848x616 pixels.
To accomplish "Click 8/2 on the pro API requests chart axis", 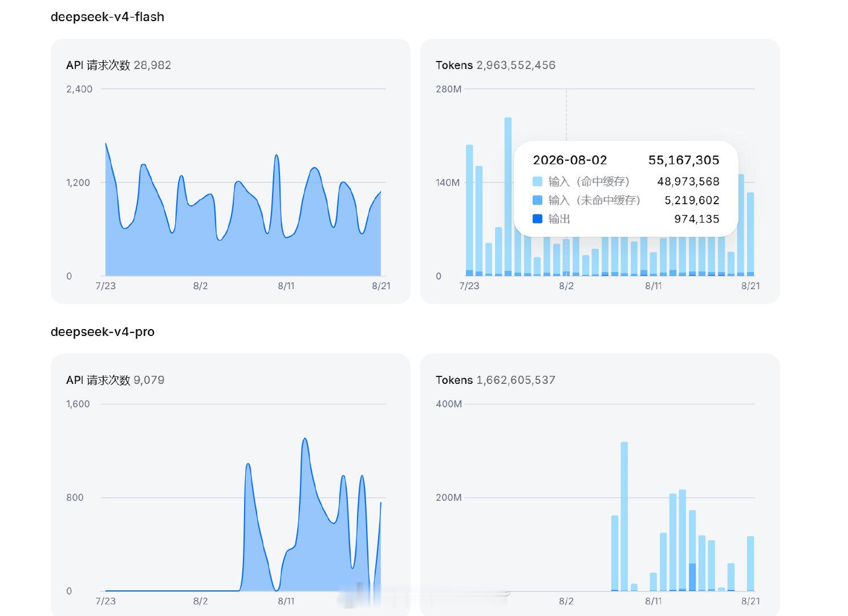I will 200,601.
